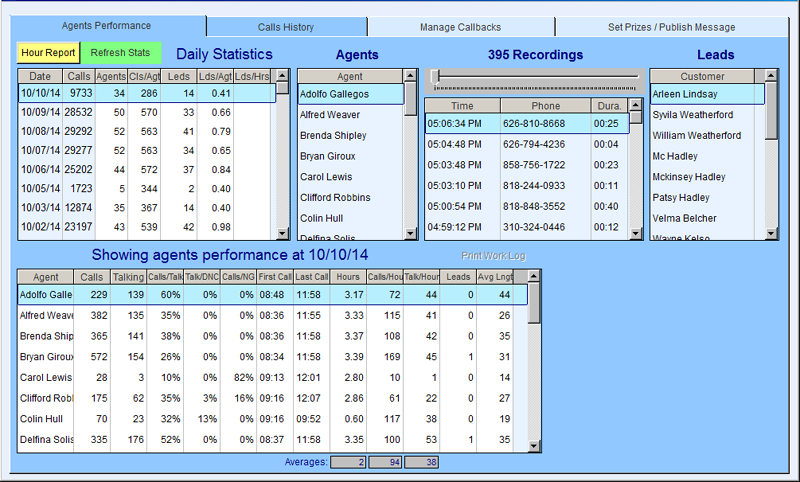Click the Lds/Agt column header
The width and height of the screenshot is (800, 482).
(216, 76)
